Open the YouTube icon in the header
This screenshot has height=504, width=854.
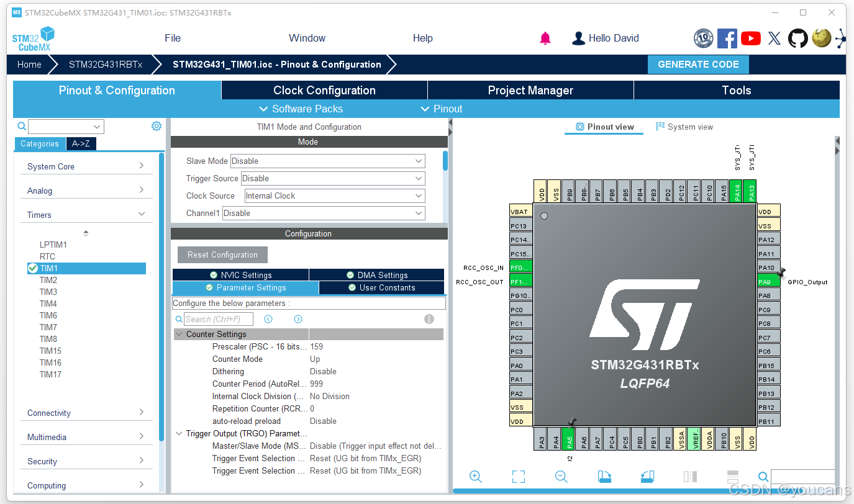751,38
